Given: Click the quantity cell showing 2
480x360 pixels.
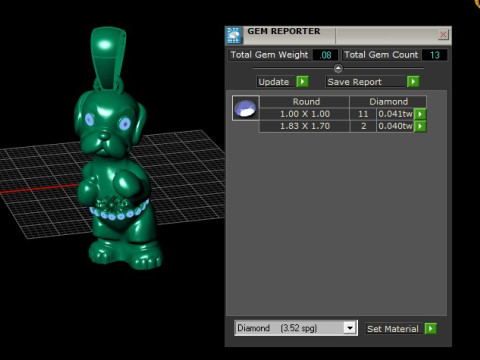Looking at the screenshot, I should (x=363, y=126).
